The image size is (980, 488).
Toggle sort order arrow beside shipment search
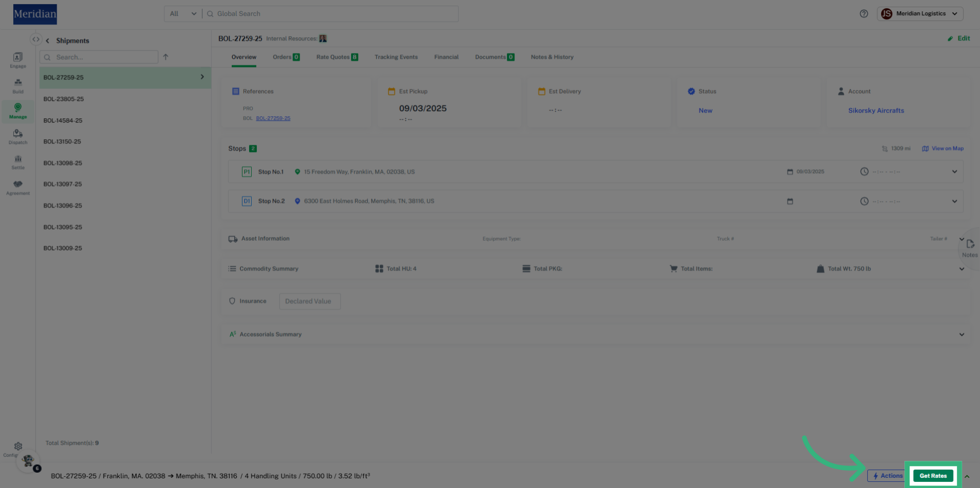[165, 57]
